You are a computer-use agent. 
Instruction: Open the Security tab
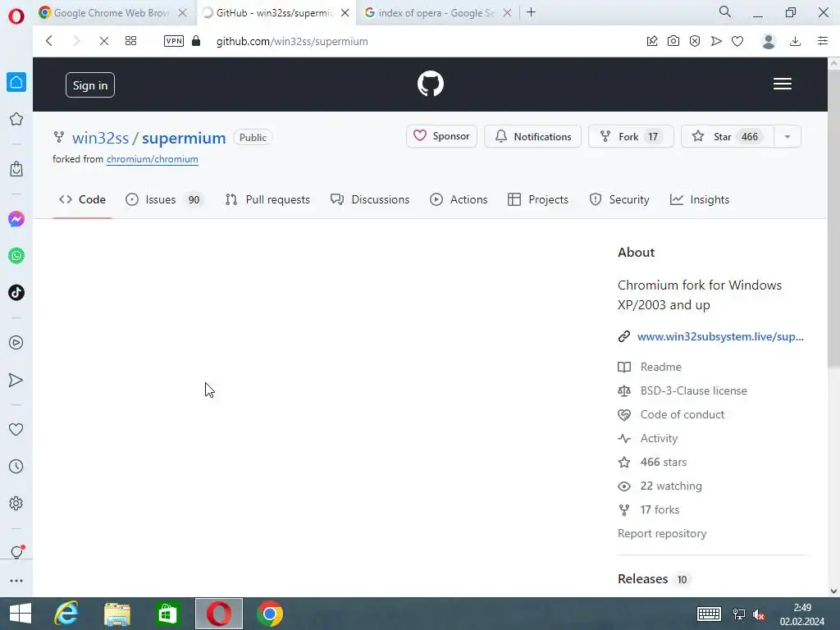(619, 199)
